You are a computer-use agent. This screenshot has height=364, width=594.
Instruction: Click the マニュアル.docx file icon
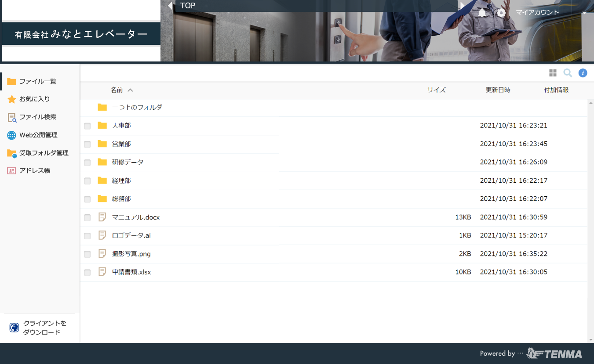pos(102,217)
